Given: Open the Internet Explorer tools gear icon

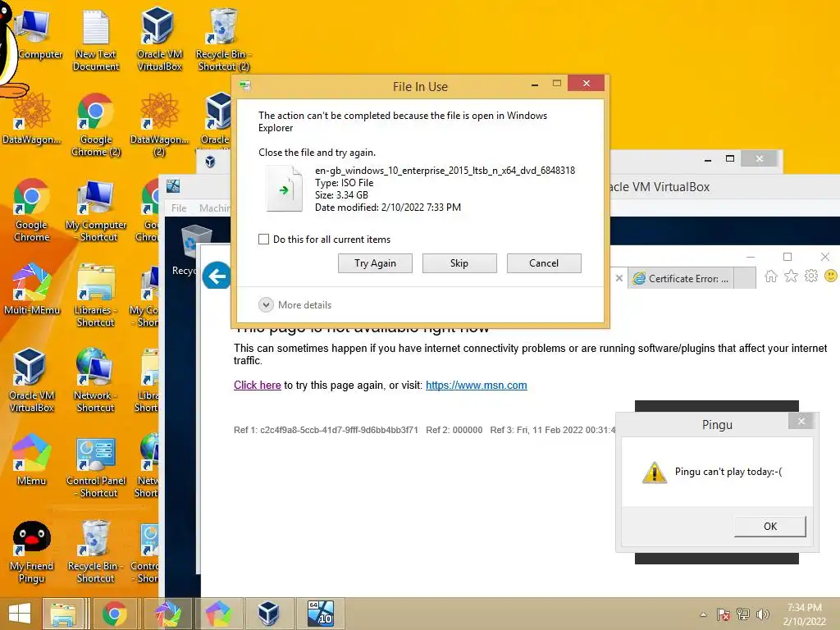Looking at the screenshot, I should click(x=811, y=276).
